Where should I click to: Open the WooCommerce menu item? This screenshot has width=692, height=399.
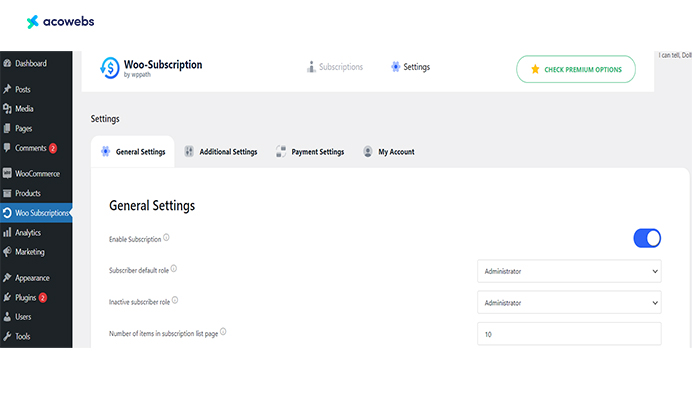coord(36,173)
